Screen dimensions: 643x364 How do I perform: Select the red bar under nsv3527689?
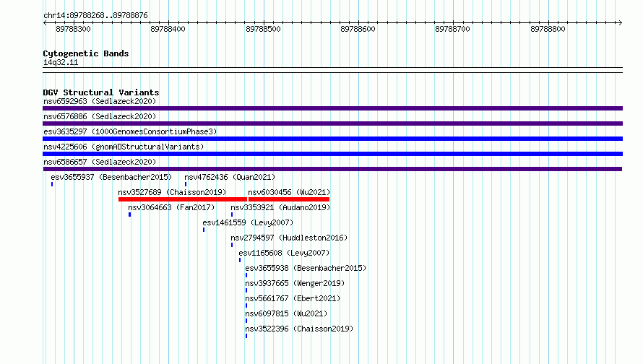click(x=183, y=199)
